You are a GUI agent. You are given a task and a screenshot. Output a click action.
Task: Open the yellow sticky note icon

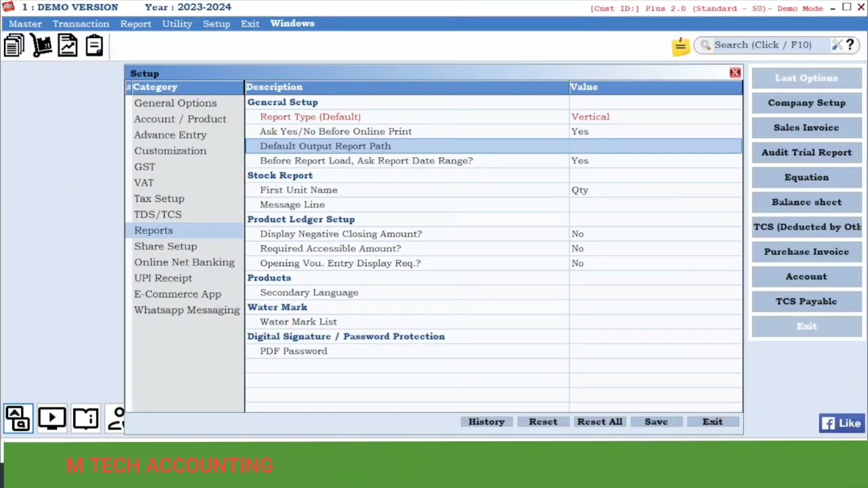[x=680, y=45]
